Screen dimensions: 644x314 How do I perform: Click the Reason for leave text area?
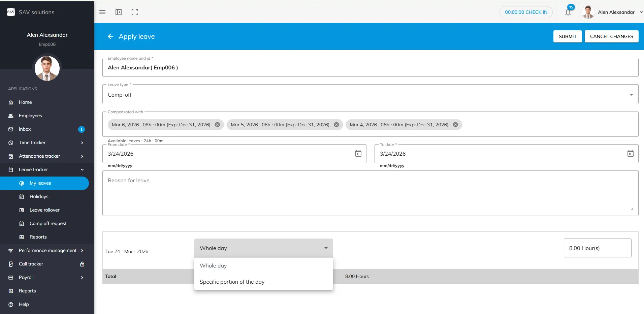(370, 193)
